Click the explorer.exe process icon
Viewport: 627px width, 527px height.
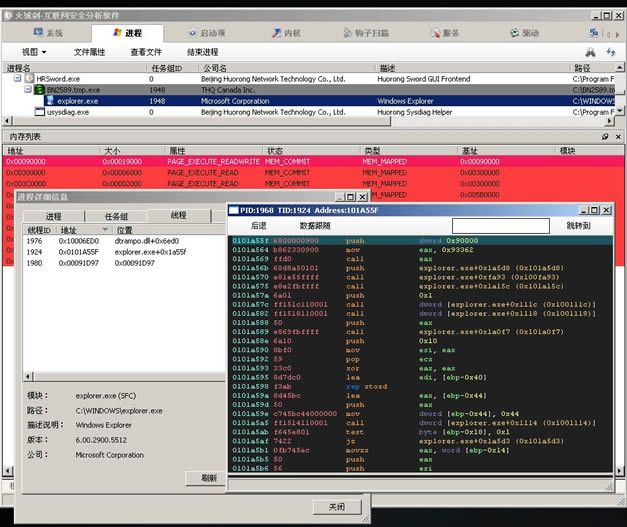(49, 101)
